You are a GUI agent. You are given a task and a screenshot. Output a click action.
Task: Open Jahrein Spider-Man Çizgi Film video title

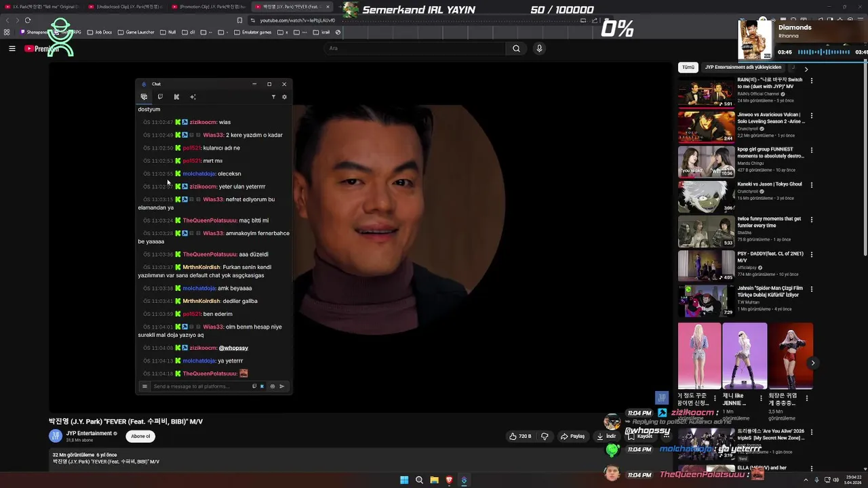click(770, 291)
